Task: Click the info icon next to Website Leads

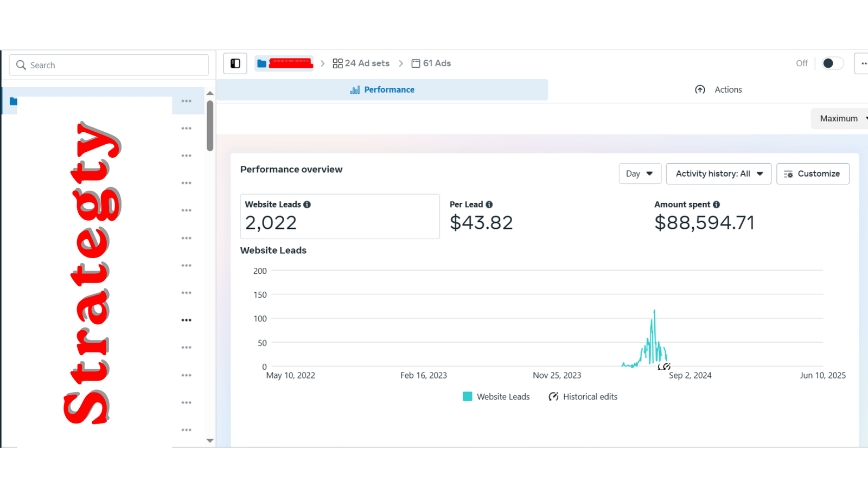Action: [307, 204]
